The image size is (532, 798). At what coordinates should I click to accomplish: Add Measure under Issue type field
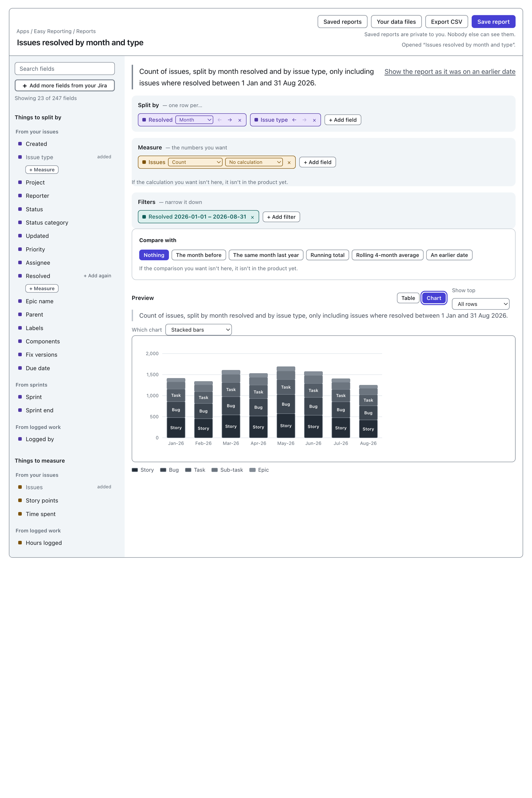click(x=42, y=170)
